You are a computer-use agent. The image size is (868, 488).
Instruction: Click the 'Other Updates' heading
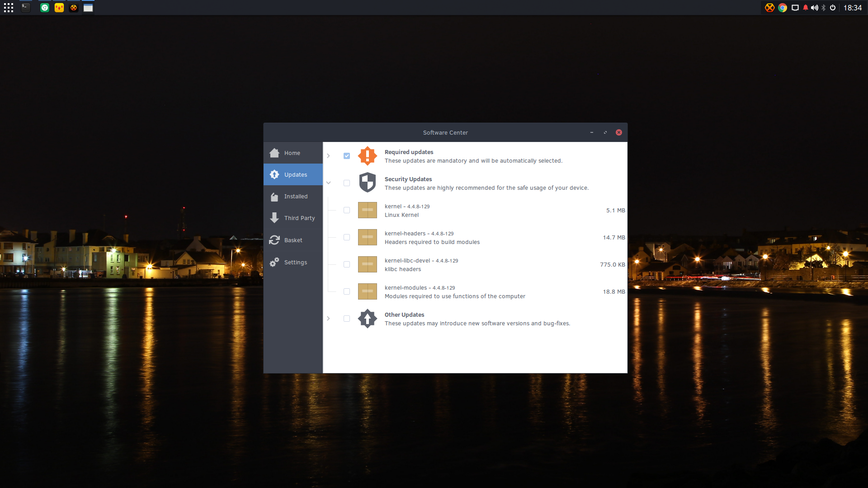(x=405, y=315)
